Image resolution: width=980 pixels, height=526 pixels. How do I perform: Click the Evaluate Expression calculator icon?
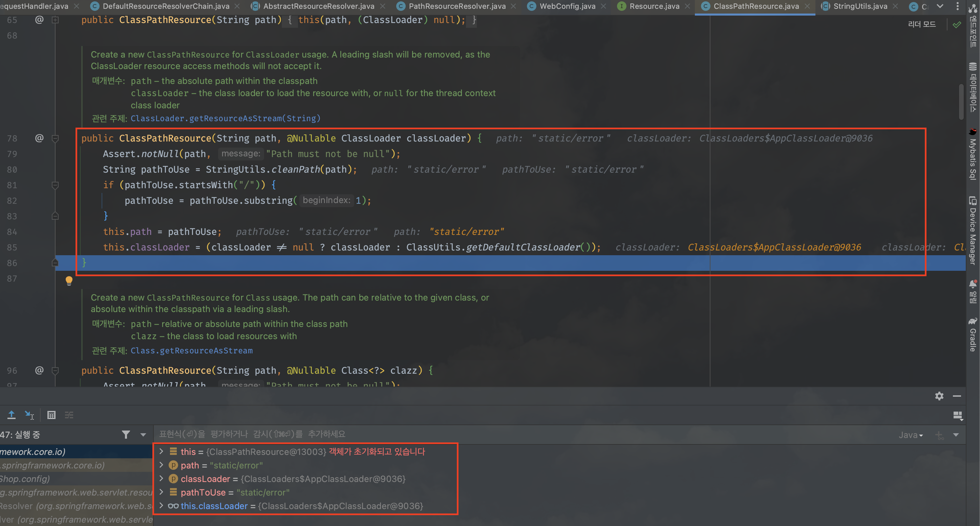(x=51, y=415)
